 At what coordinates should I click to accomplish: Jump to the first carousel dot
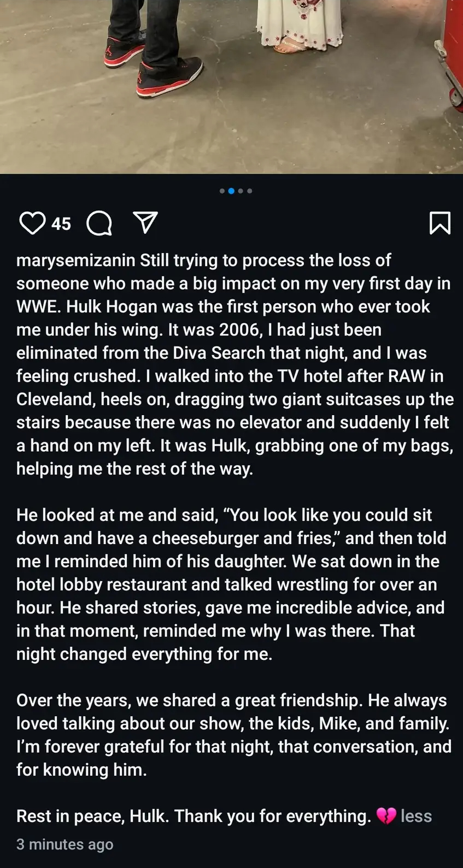(222, 191)
